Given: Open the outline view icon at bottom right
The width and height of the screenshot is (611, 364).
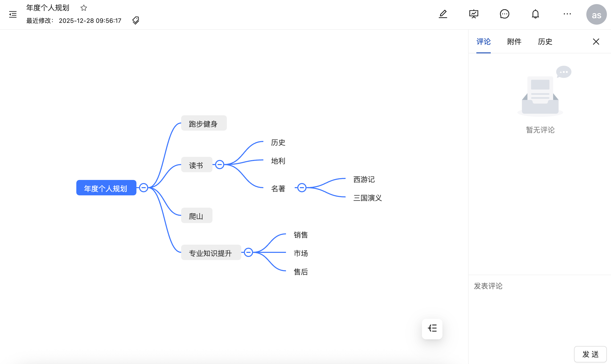Looking at the screenshot, I should 432,329.
